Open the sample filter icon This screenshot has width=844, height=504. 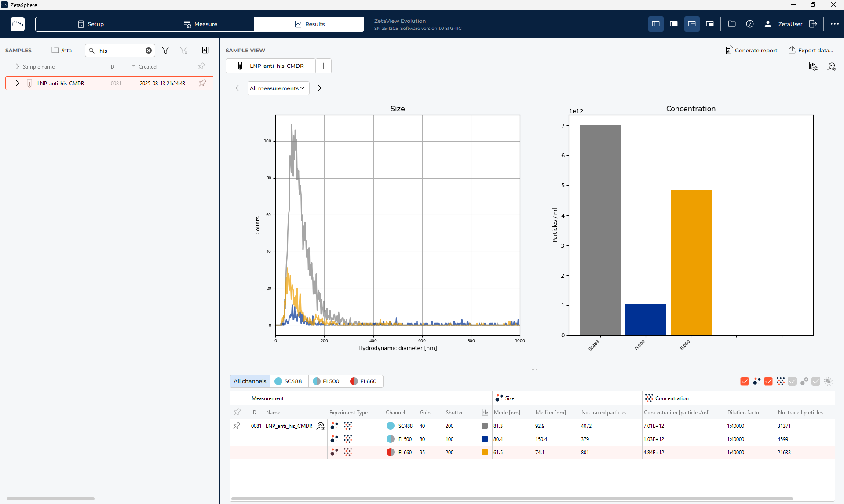tap(165, 51)
